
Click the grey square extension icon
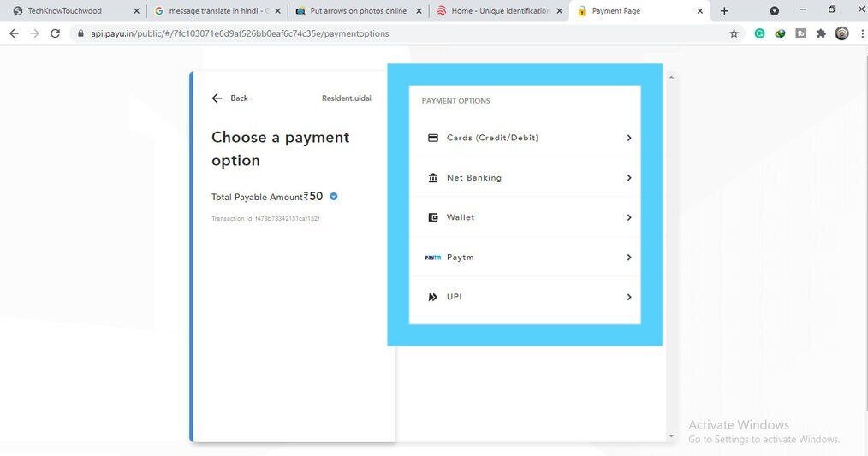click(x=801, y=33)
